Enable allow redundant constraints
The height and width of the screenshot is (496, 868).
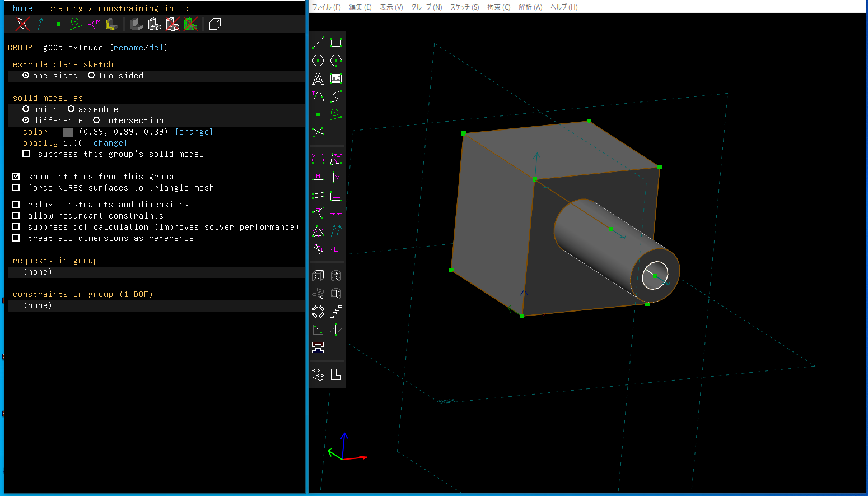point(16,216)
